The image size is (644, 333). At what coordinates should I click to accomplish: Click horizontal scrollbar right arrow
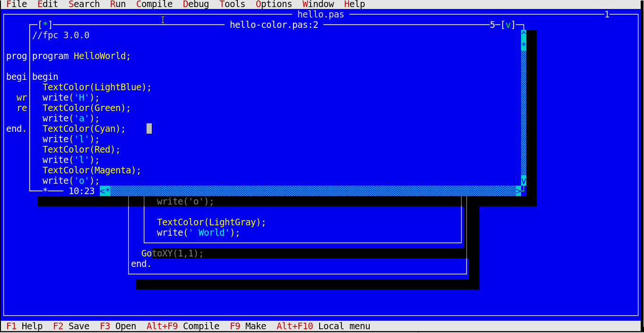(x=518, y=191)
